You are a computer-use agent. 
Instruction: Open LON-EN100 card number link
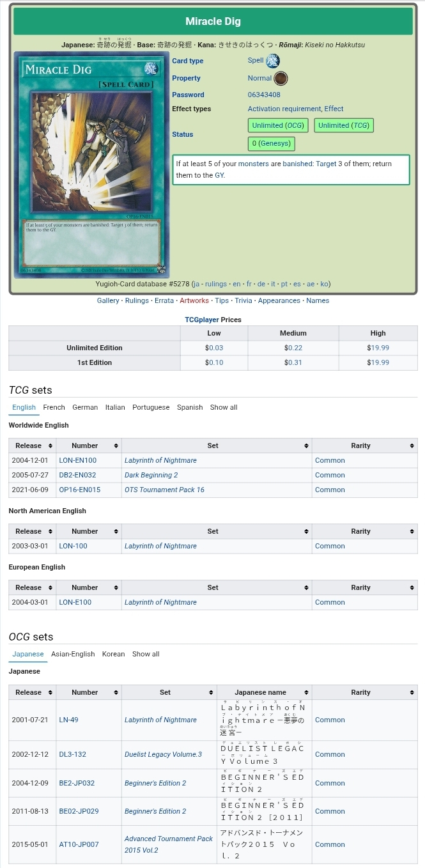pos(78,460)
